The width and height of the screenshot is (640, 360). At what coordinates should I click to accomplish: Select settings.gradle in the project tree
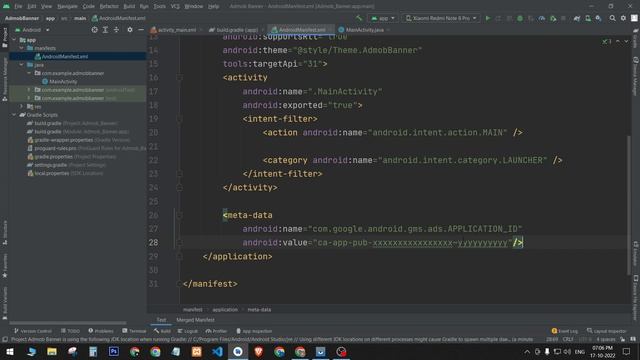50,165
